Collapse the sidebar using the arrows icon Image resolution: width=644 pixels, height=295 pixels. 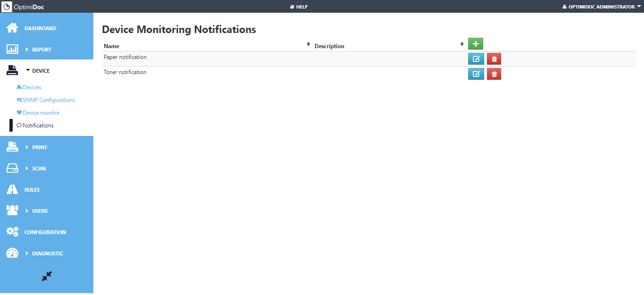pyautogui.click(x=47, y=277)
